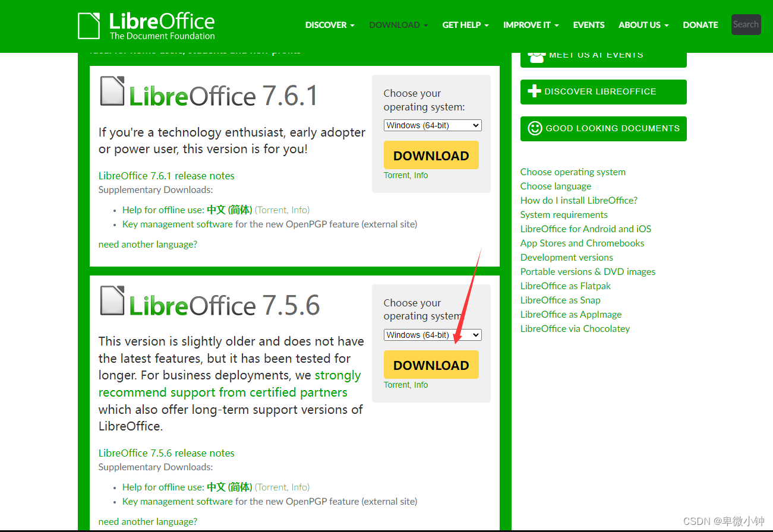
Task: Click the Info link under the 7.6.1 download
Action: [x=421, y=175]
